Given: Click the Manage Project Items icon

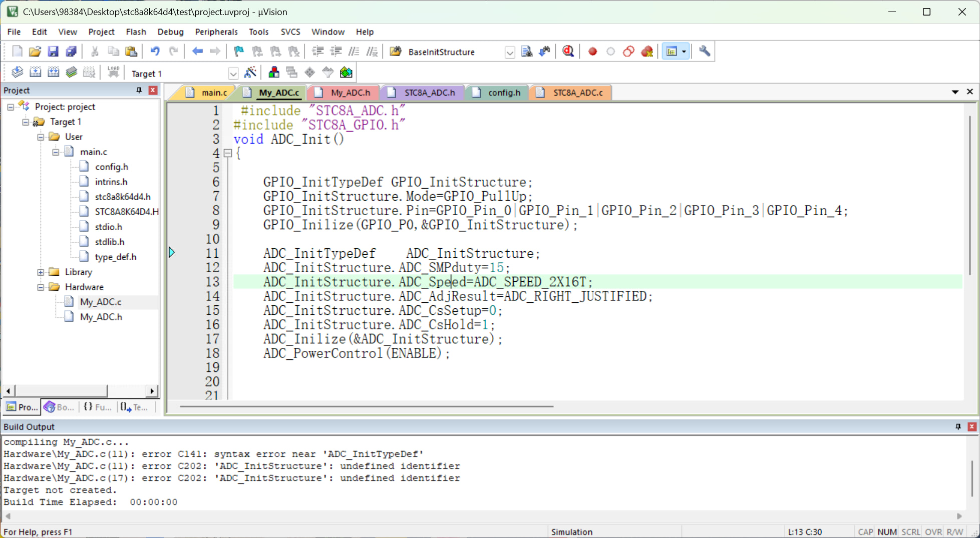Looking at the screenshot, I should 273,73.
